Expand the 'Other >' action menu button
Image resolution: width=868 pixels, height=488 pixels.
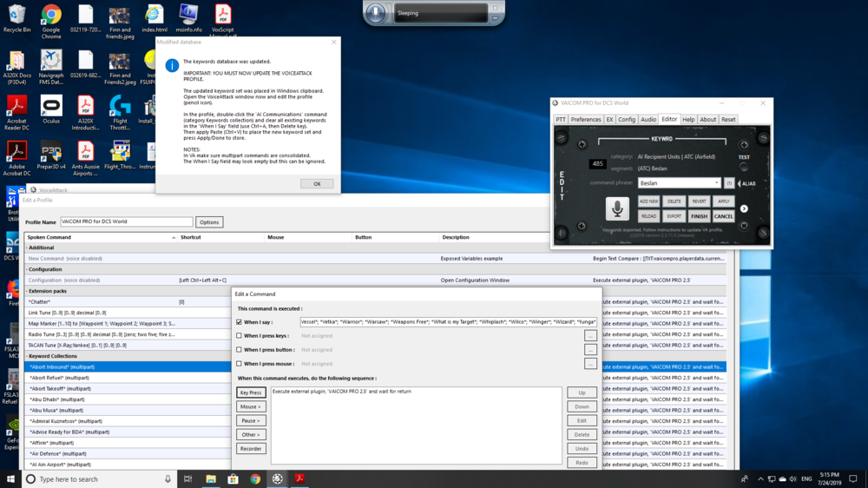[251, 435]
